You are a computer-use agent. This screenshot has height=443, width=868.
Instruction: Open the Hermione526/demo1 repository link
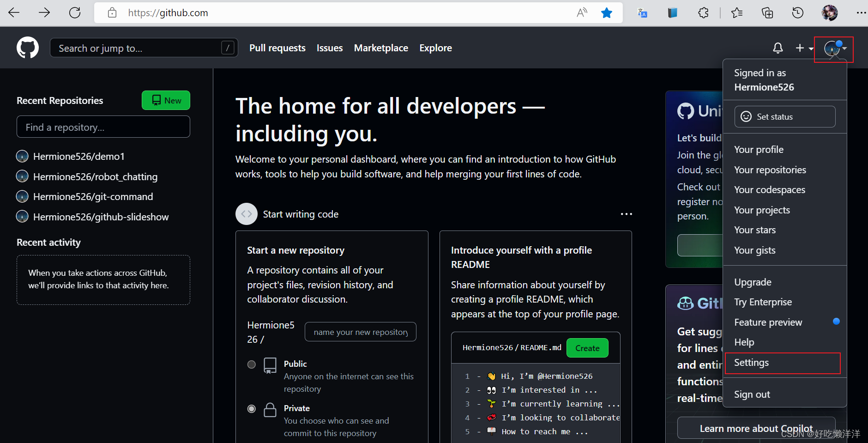[79, 157]
